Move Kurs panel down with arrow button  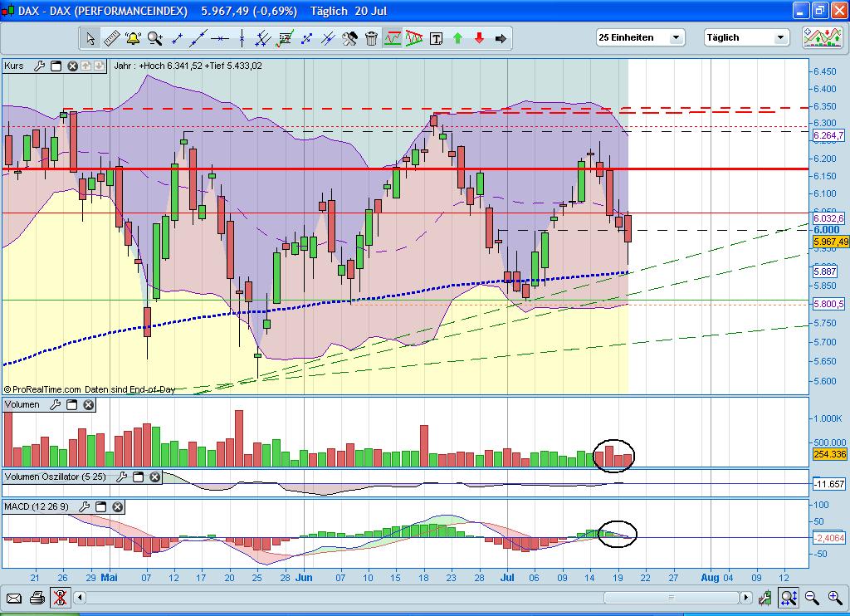click(99, 66)
